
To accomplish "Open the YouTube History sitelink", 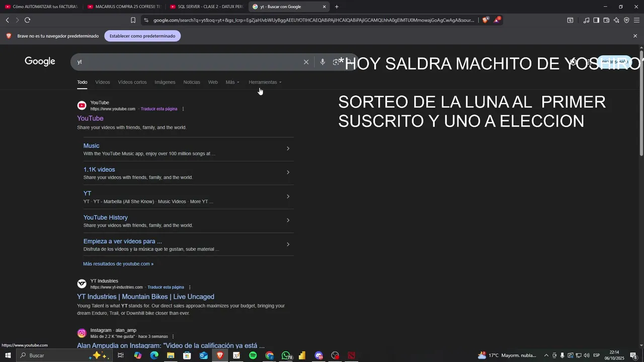I will [x=106, y=218].
